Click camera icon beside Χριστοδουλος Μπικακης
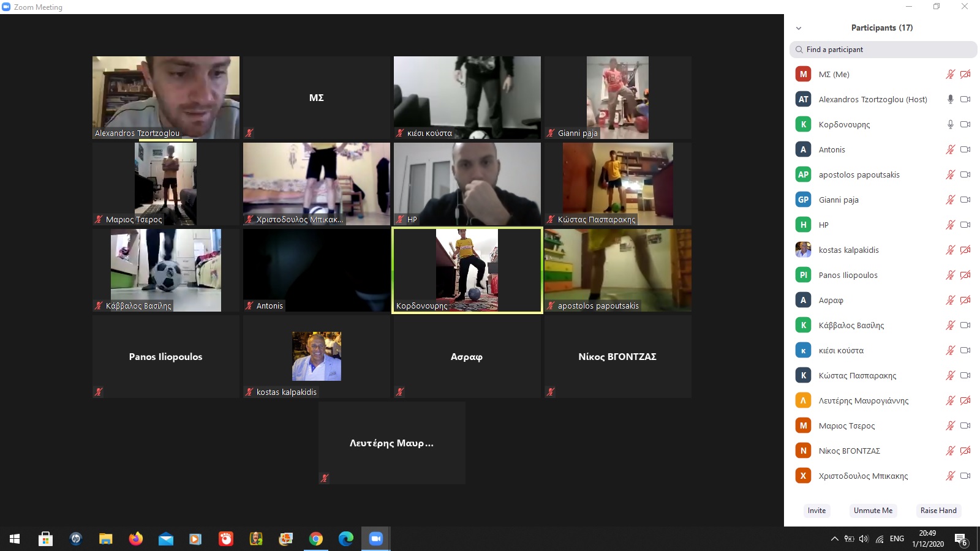This screenshot has height=551, width=980. coord(965,476)
